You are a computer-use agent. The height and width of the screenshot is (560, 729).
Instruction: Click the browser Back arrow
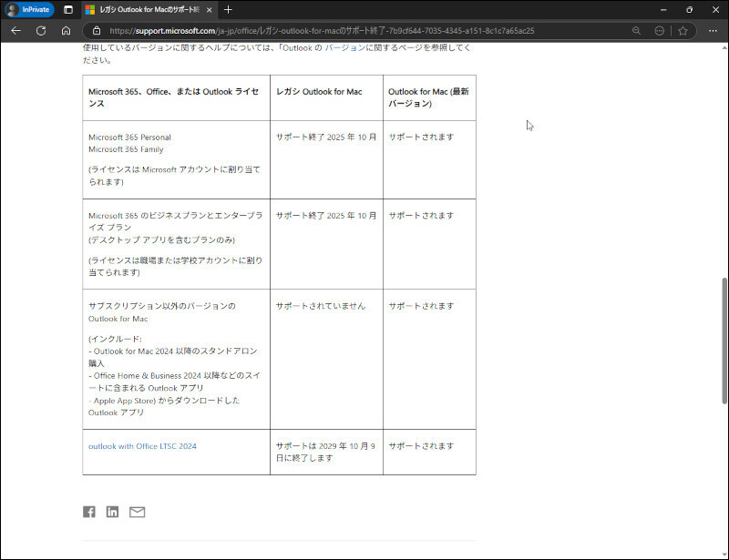15,31
